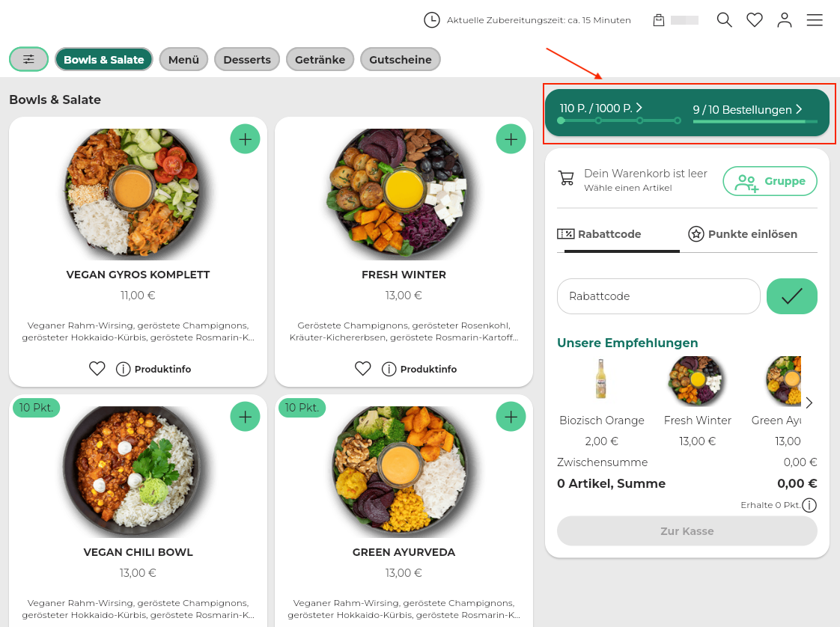Click the Rabattcode input field
Screen dimensions: 840x627
coord(659,296)
